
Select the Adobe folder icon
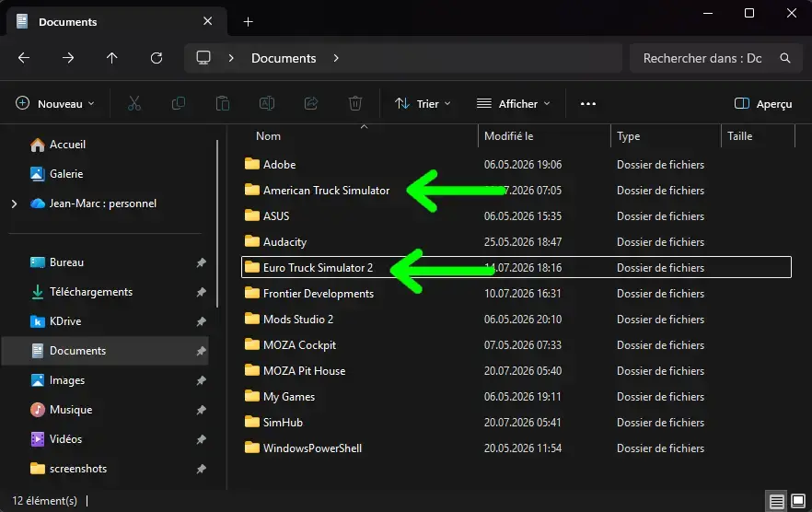click(x=252, y=164)
